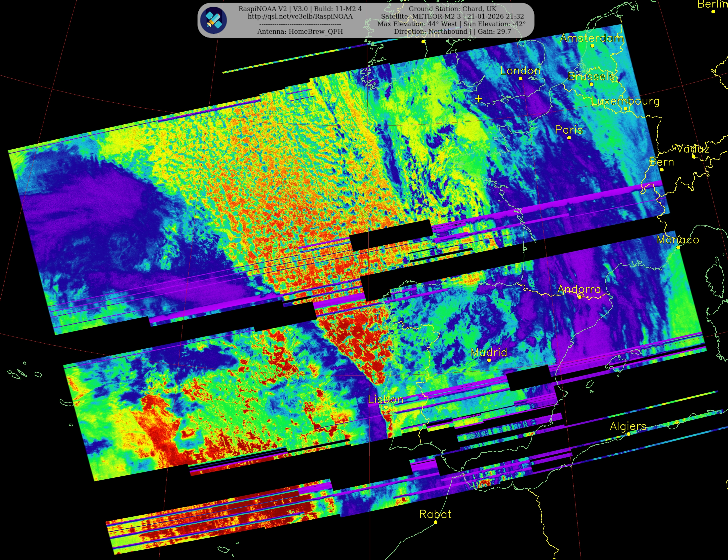Click the Luxembourg map label
This screenshot has width=728, height=560.
click(x=625, y=101)
